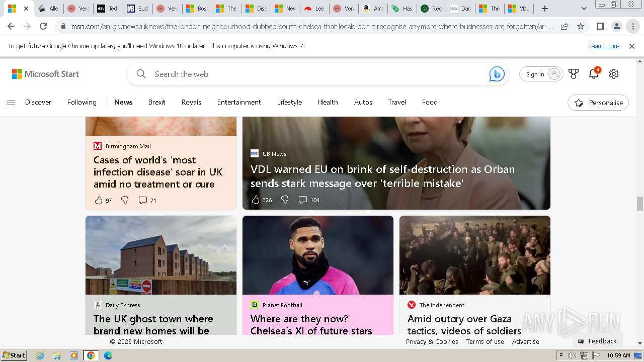This screenshot has width=644, height=362.
Task: Switch to the 'Alle' browser tab
Action: pyautogui.click(x=49, y=9)
